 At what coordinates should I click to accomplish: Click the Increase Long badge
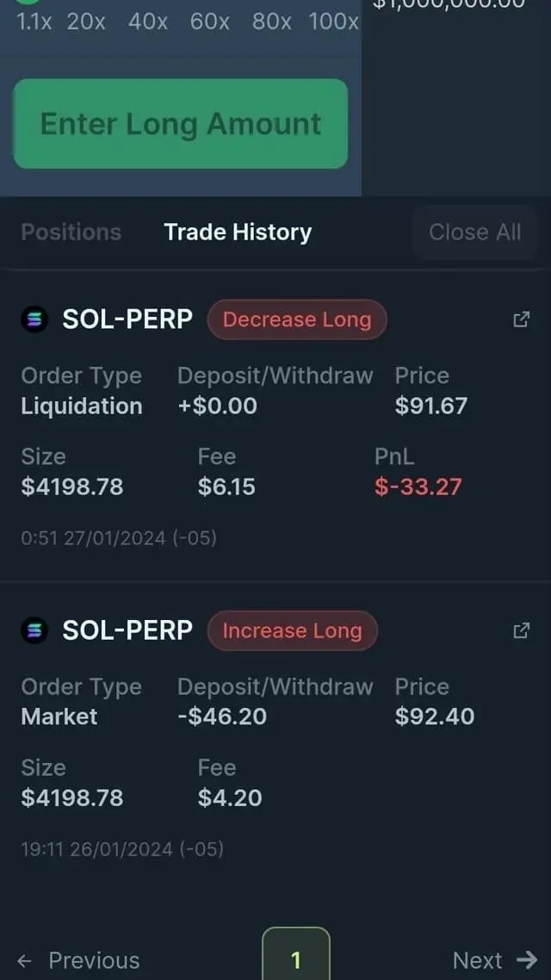click(x=292, y=630)
